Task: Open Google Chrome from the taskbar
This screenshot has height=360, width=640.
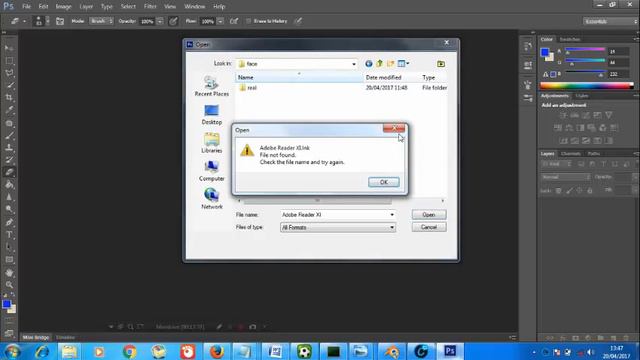Action: click(129, 351)
